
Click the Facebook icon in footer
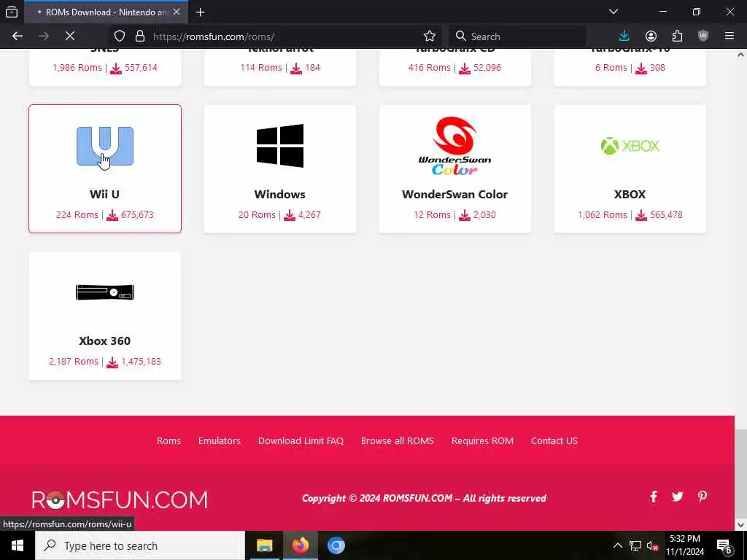[654, 497]
